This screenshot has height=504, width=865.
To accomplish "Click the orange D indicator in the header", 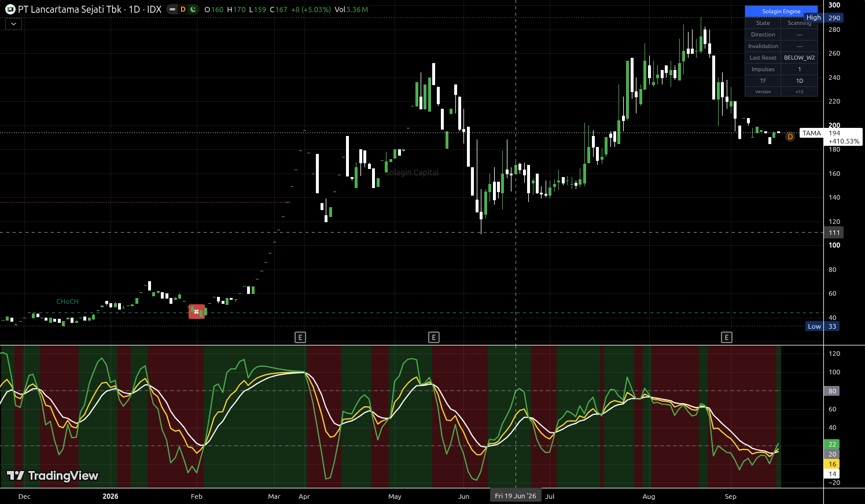I will click(183, 9).
